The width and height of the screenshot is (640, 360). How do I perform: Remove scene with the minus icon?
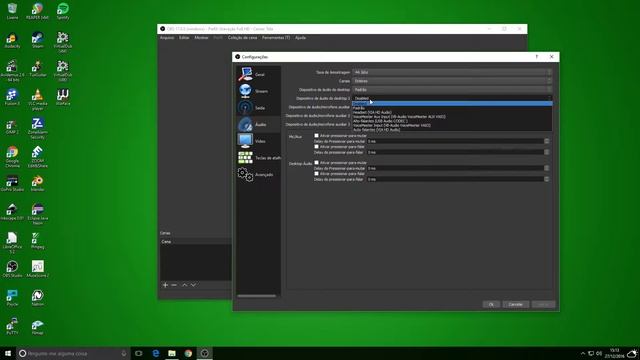point(174,285)
